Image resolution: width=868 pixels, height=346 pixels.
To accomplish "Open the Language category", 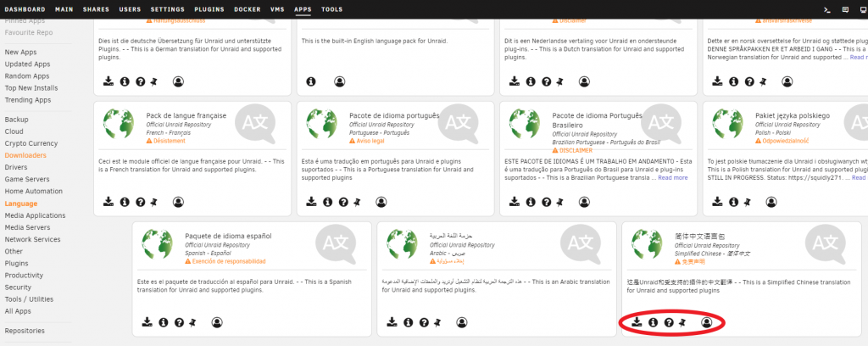I will pos(21,204).
